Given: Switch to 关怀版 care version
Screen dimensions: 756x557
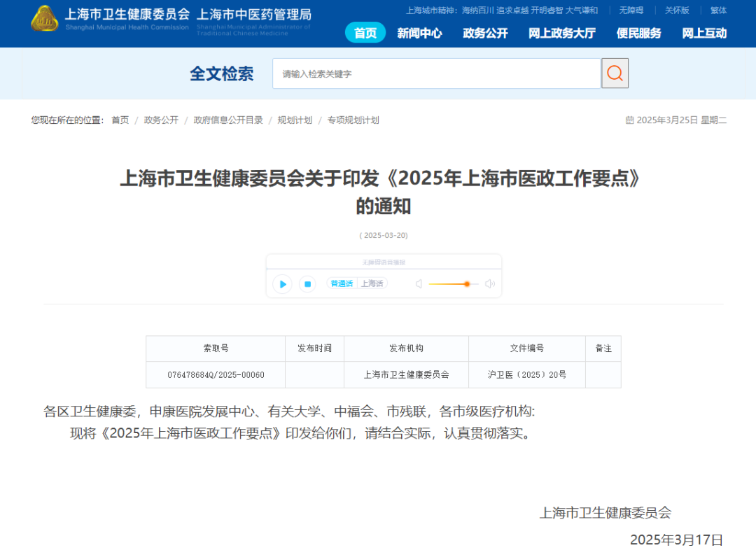Looking at the screenshot, I should click(x=677, y=10).
